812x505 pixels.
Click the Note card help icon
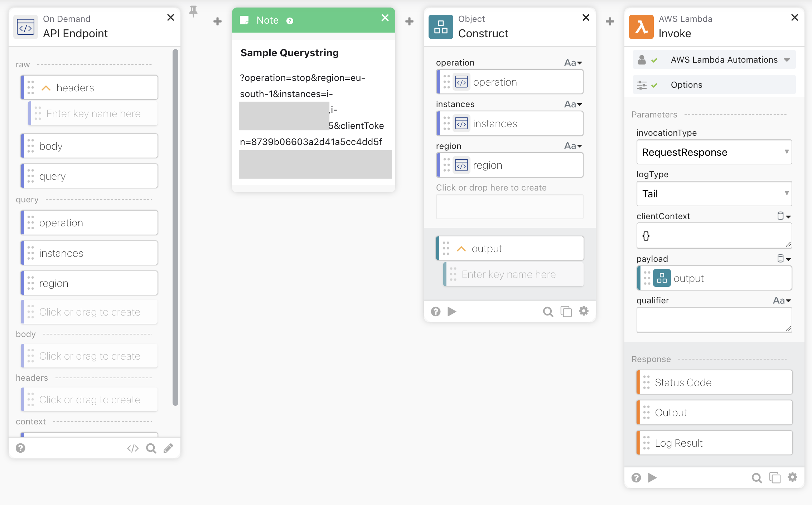(x=290, y=21)
